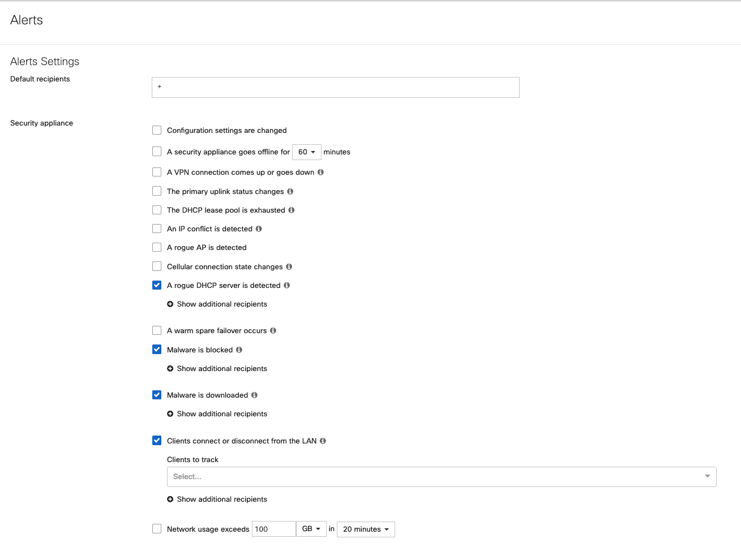This screenshot has width=741, height=560.
Task: Open the "20 minutes" interval dropdown
Action: [365, 529]
